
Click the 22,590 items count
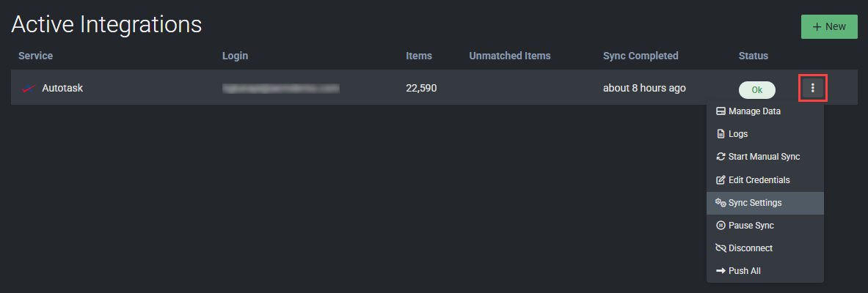click(x=421, y=89)
